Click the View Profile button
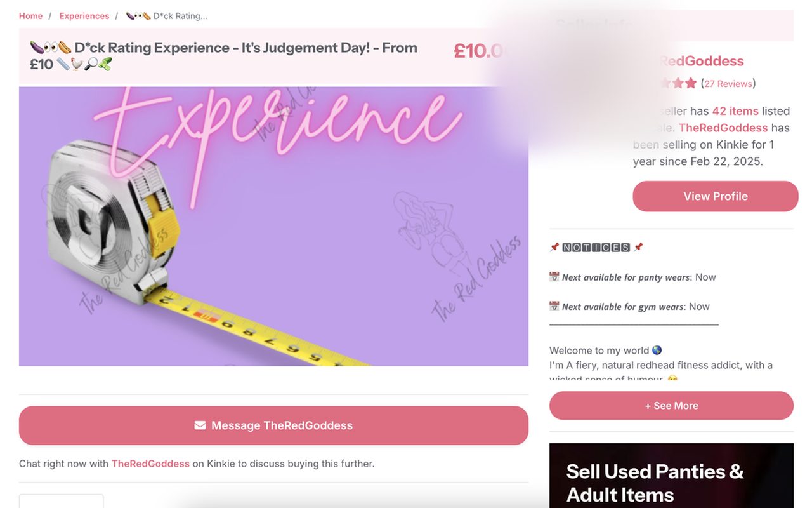 (x=716, y=196)
